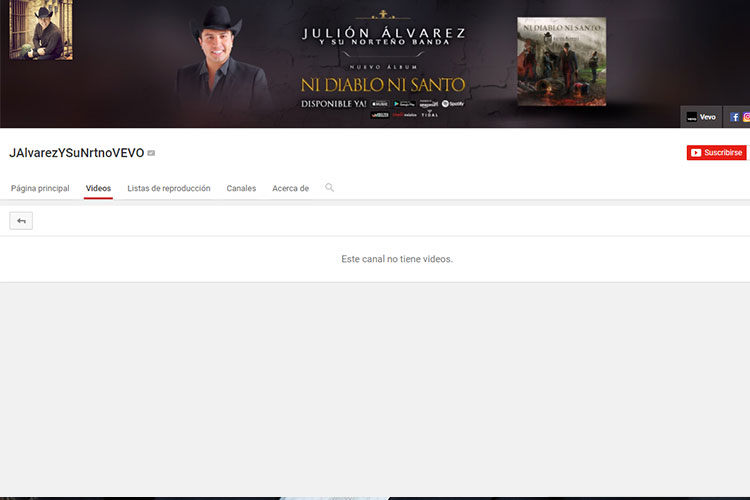Viewport: 750px width, 500px height.
Task: Click the Spotify logo in banner
Action: coord(452,104)
